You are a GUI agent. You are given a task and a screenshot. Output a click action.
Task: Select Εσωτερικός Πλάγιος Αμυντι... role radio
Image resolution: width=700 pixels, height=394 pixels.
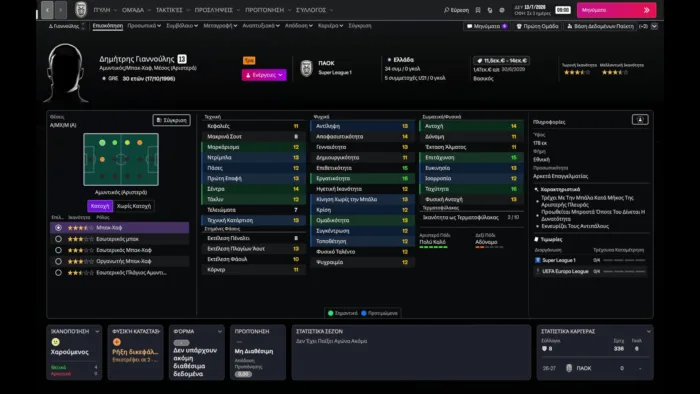(x=58, y=272)
